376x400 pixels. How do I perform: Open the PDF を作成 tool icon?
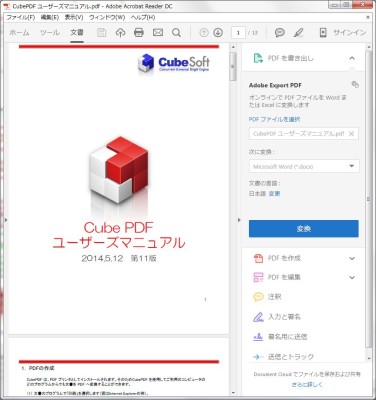(x=258, y=258)
